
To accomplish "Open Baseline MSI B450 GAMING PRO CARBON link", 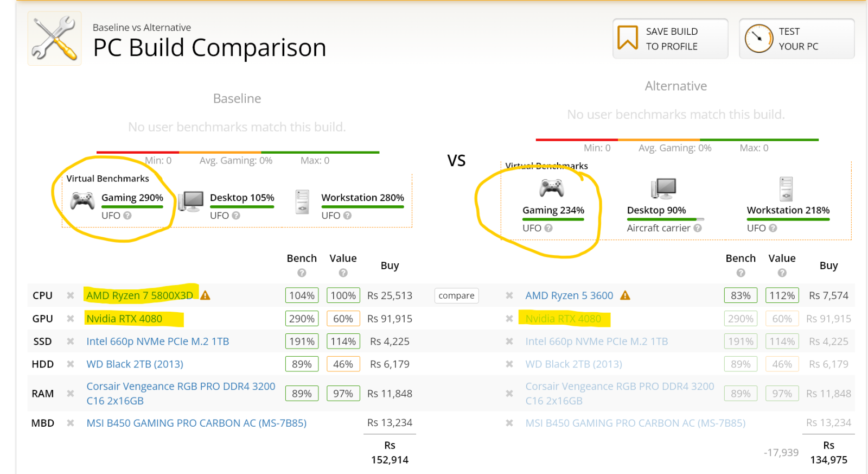I will (x=196, y=423).
